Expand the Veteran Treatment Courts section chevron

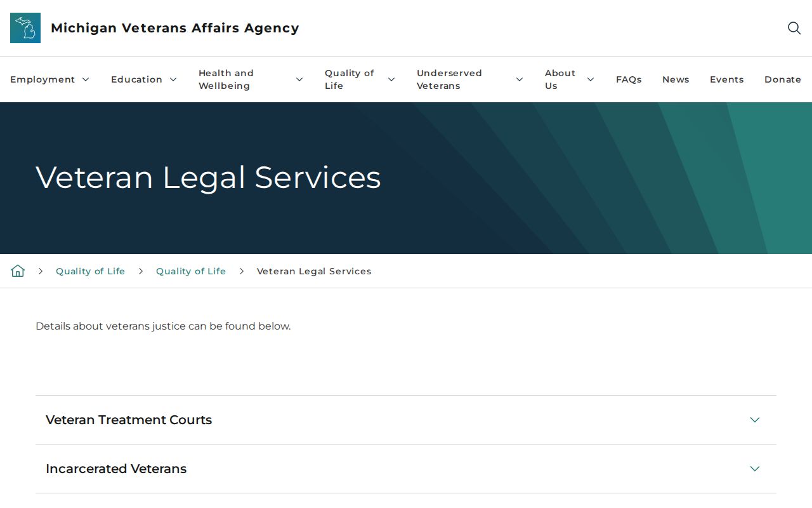(755, 420)
